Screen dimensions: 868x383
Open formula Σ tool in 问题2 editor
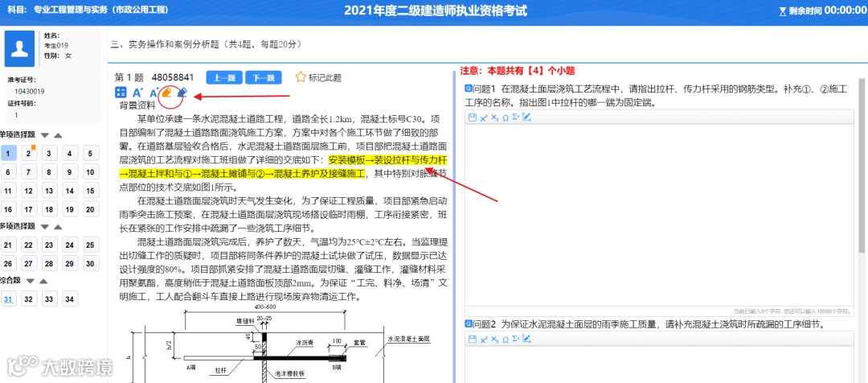[515, 339]
